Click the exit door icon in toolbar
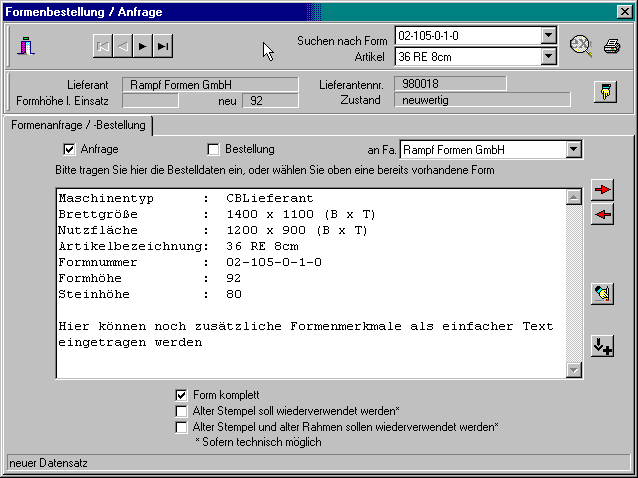 (x=26, y=46)
